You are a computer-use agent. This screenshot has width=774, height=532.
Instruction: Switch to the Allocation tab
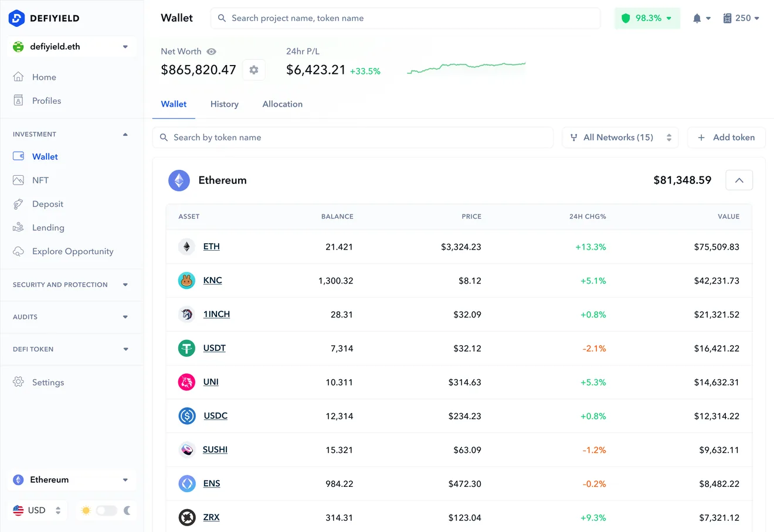283,104
